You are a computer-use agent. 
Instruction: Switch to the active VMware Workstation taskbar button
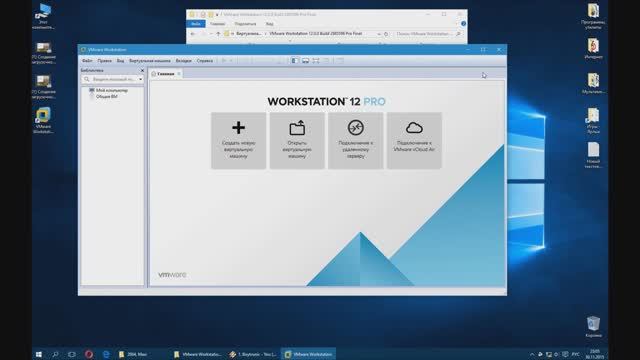[x=309, y=354]
